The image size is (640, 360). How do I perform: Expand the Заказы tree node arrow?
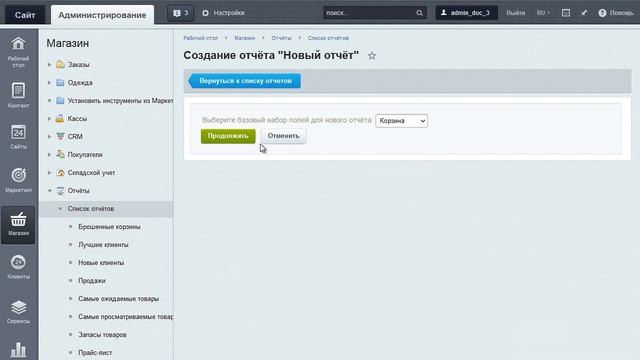(49, 64)
